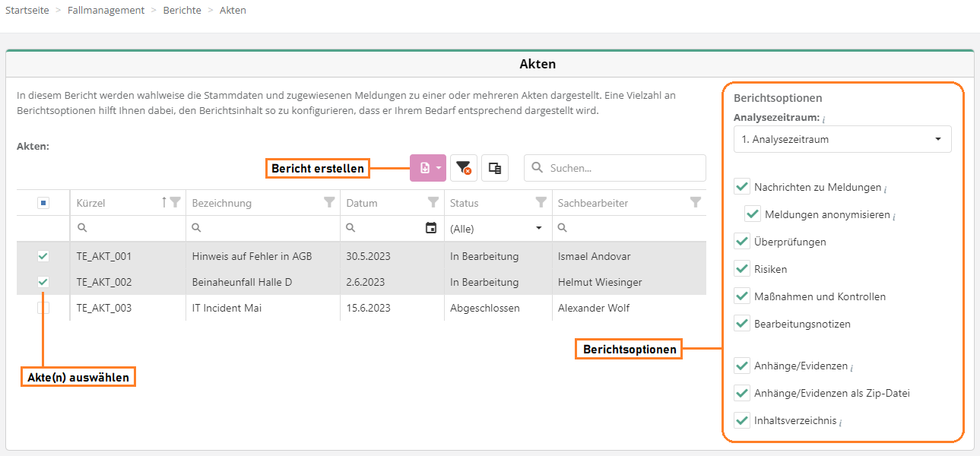Click info icon next to Analysezeitraum label
This screenshot has height=456, width=980.
[824, 119]
